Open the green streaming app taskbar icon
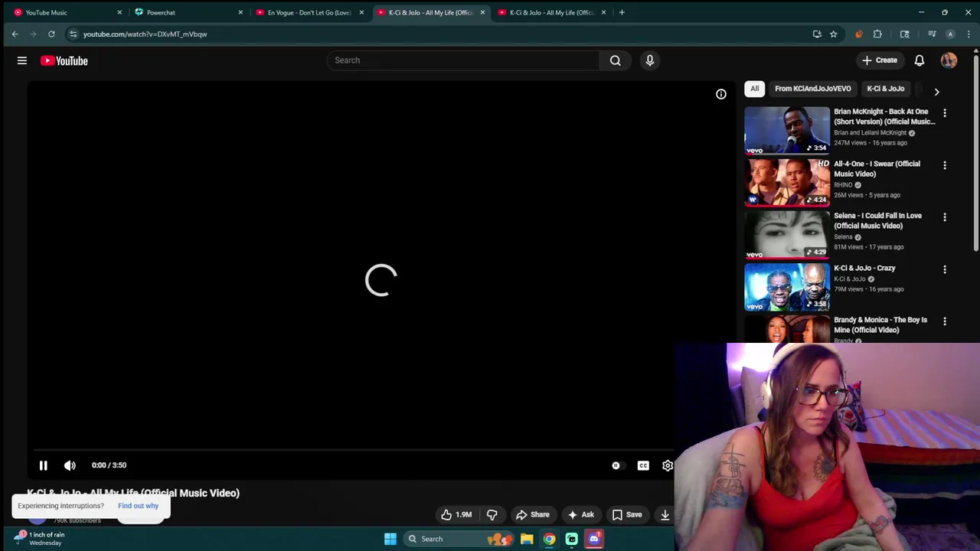The image size is (980, 551). click(x=572, y=539)
